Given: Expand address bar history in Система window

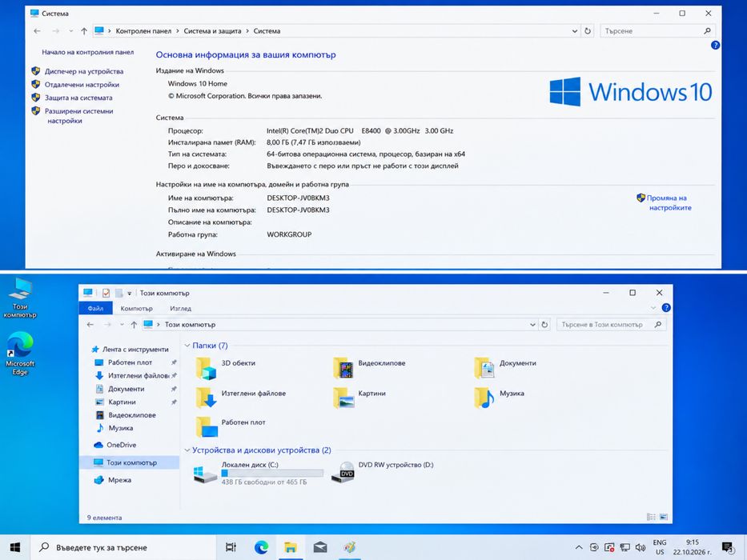Looking at the screenshot, I should click(575, 31).
